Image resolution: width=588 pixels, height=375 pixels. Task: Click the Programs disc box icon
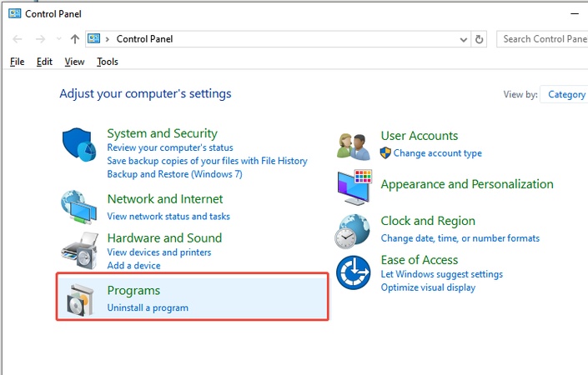[80, 300]
